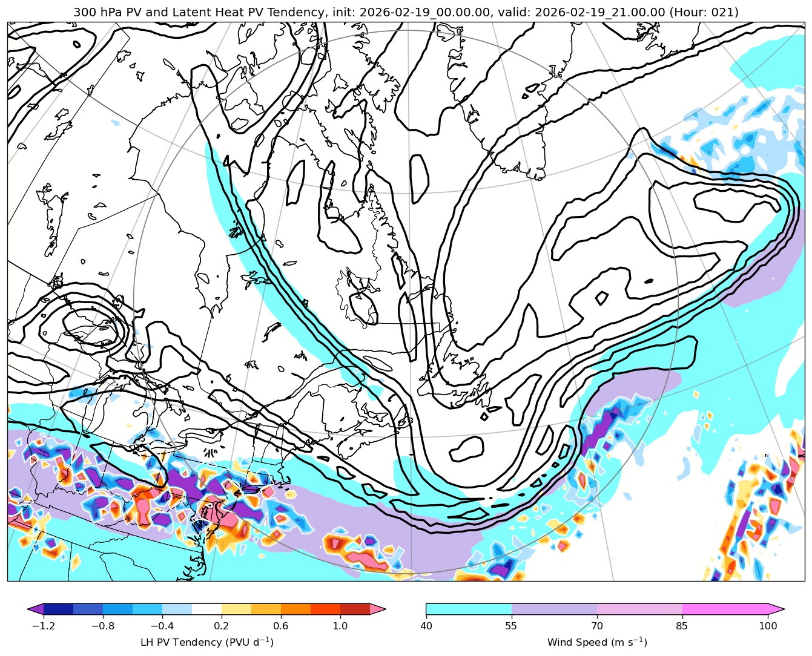812x656 pixels.
Task: Select the pale yellow swatch right of 0.2
Action: point(236,609)
